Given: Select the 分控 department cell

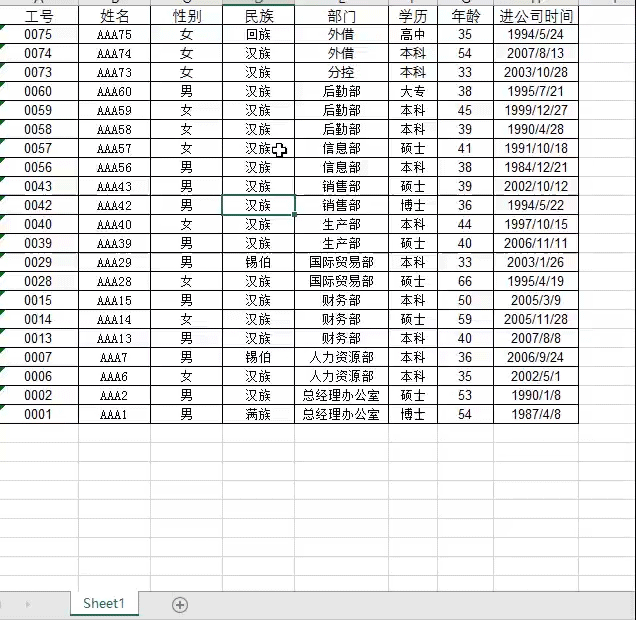Looking at the screenshot, I should (x=342, y=73).
